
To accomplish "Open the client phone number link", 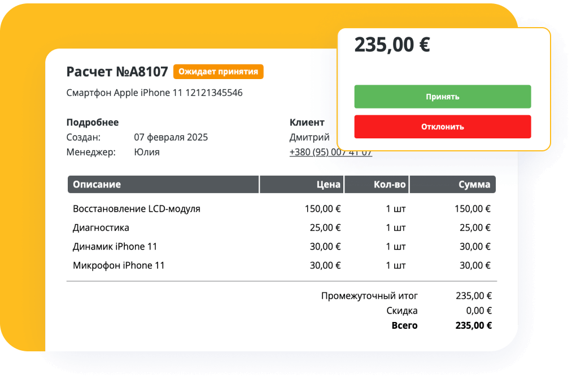I will coord(330,151).
